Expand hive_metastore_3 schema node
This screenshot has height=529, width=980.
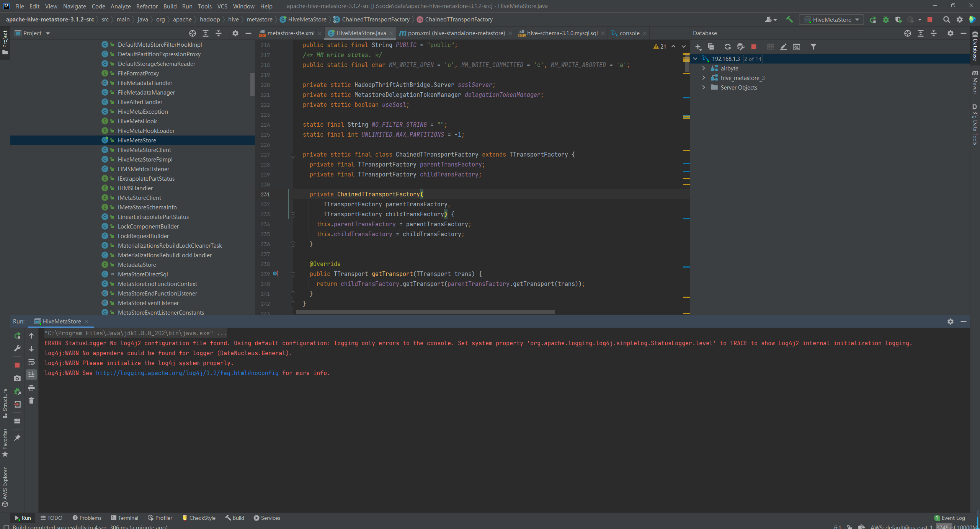pos(704,78)
